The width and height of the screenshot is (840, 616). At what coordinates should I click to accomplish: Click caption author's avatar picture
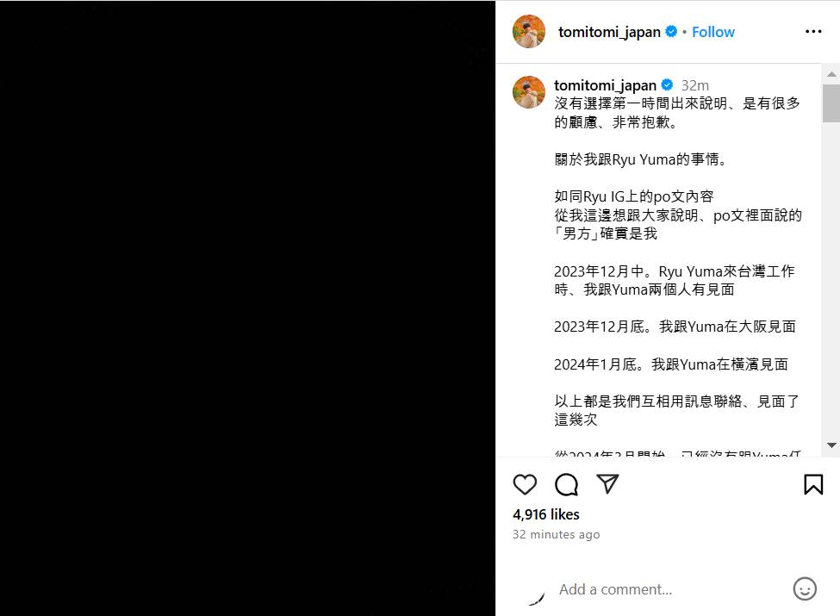[x=529, y=92]
